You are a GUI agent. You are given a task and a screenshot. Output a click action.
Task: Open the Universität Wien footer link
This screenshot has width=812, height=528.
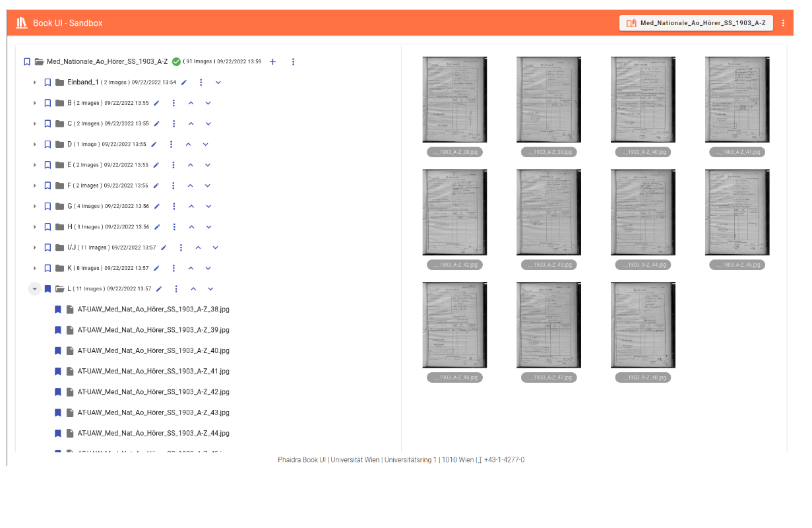click(x=355, y=460)
